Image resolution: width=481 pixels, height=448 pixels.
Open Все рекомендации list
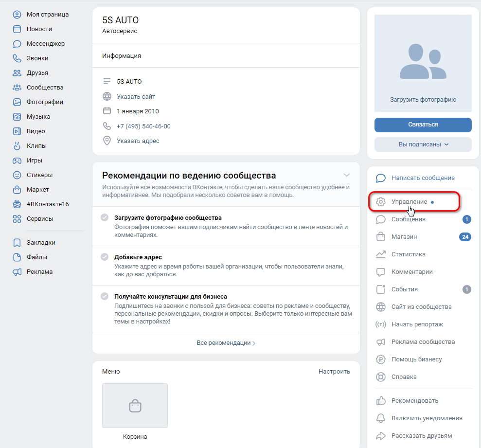[x=226, y=343]
